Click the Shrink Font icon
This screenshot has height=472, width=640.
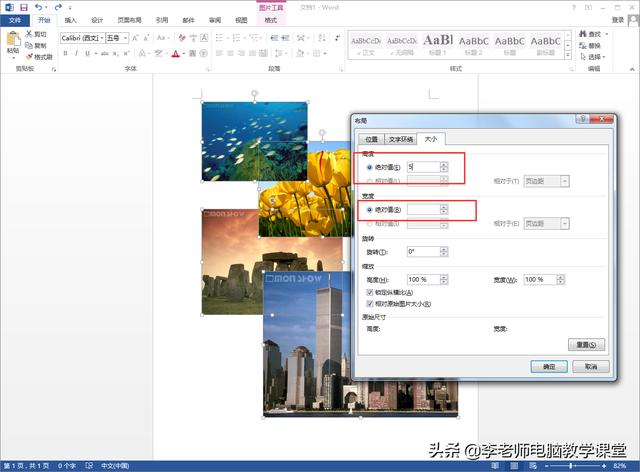tap(146, 38)
